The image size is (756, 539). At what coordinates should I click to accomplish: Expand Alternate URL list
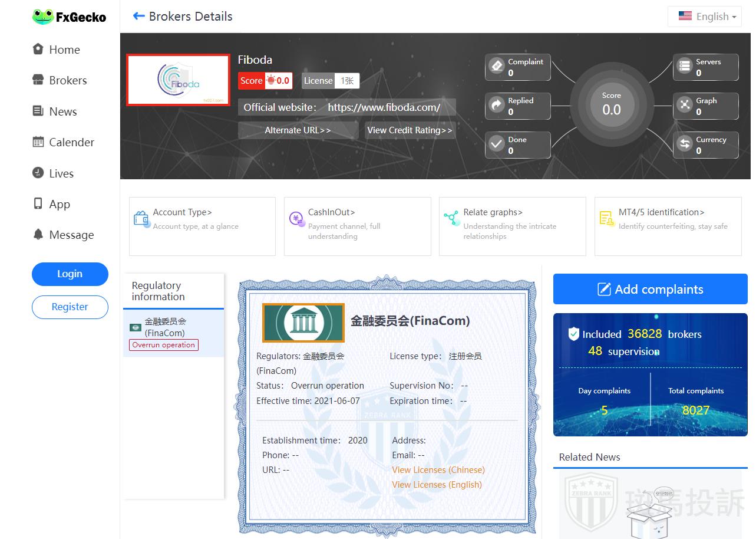click(298, 130)
